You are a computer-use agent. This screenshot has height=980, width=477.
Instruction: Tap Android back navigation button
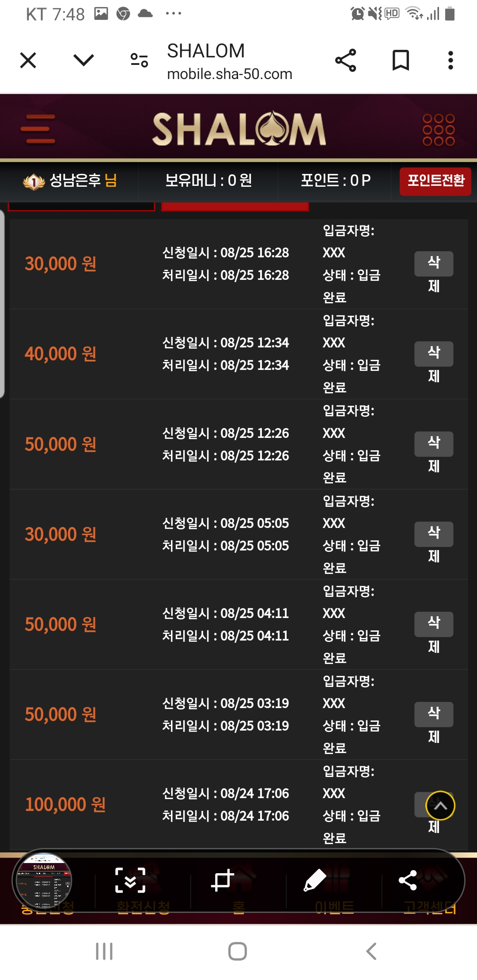coord(371,951)
